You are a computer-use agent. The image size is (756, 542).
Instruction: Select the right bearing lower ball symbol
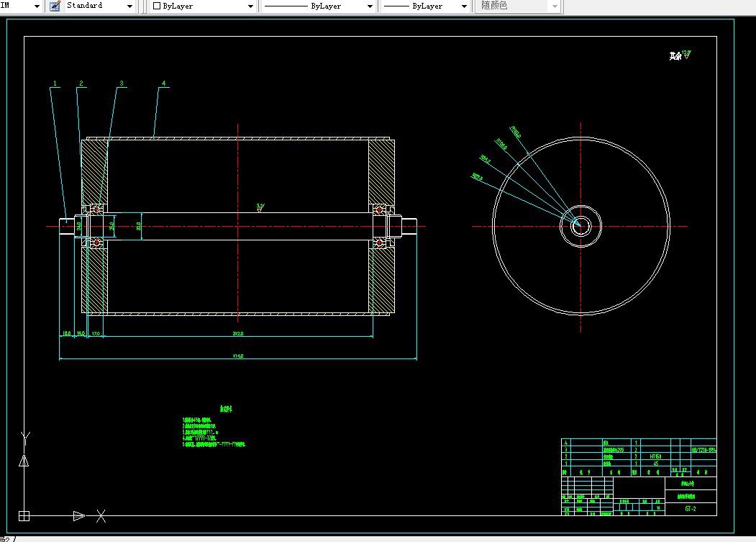pos(380,243)
